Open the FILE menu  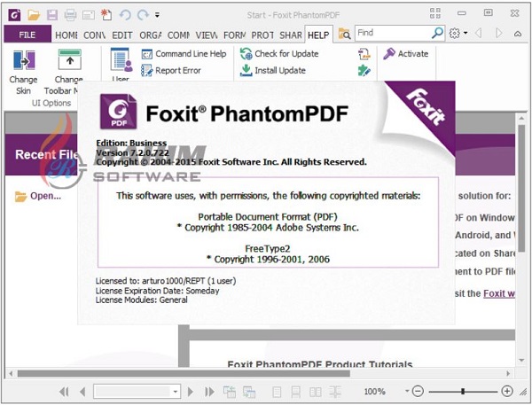coord(27,35)
